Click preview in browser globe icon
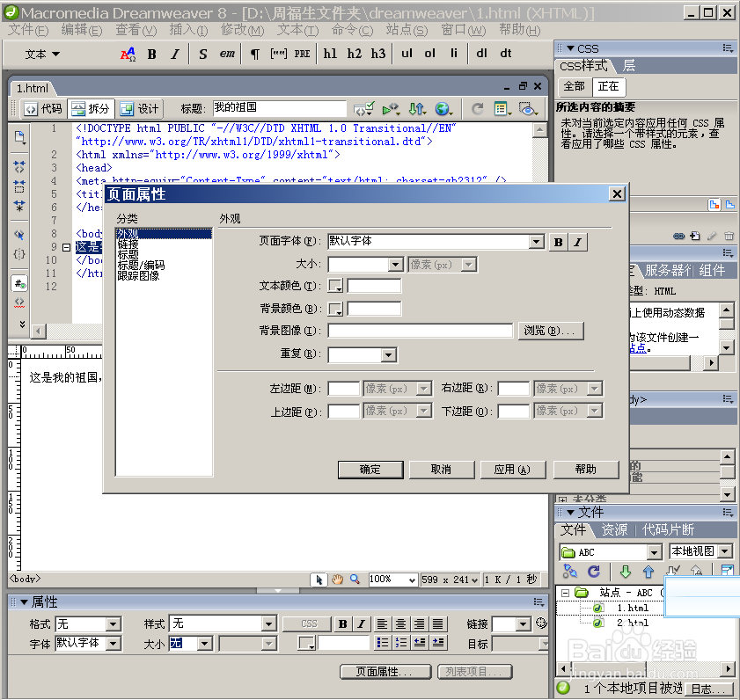This screenshot has height=700, width=740. click(x=443, y=109)
